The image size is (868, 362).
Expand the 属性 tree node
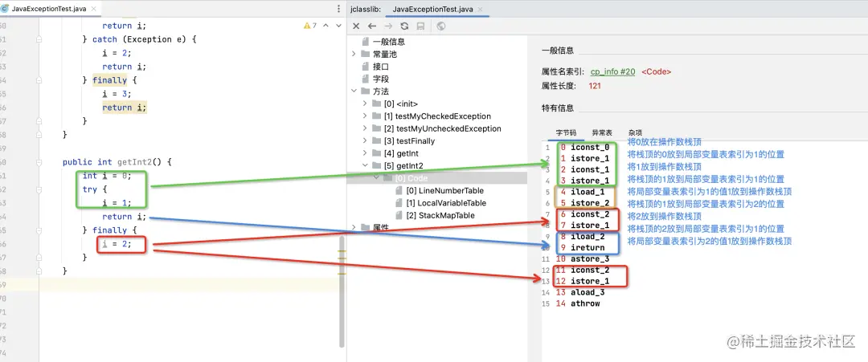point(354,227)
